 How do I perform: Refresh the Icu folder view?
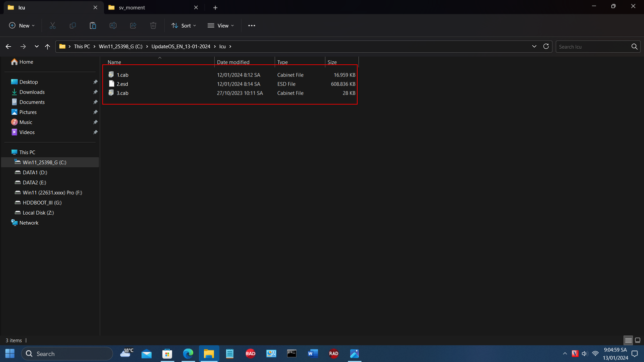pos(546,46)
